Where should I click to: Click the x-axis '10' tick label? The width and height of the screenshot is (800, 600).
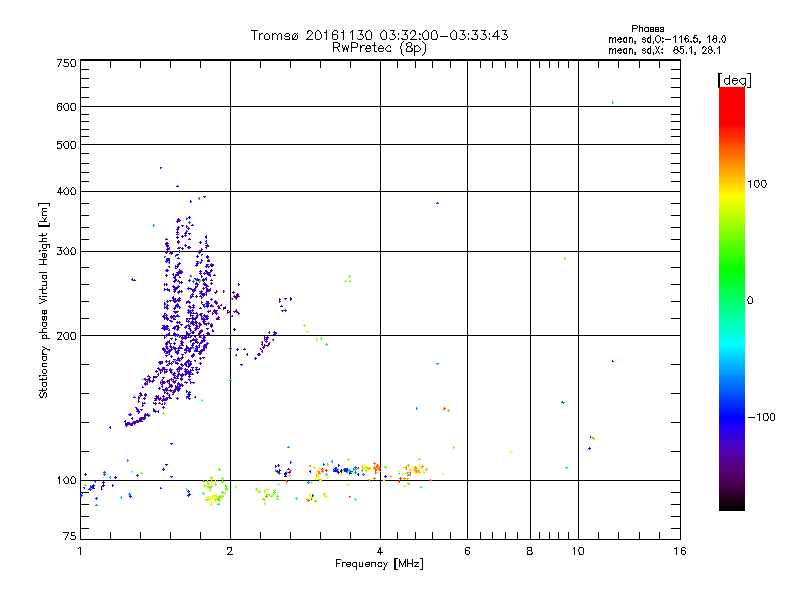578,551
